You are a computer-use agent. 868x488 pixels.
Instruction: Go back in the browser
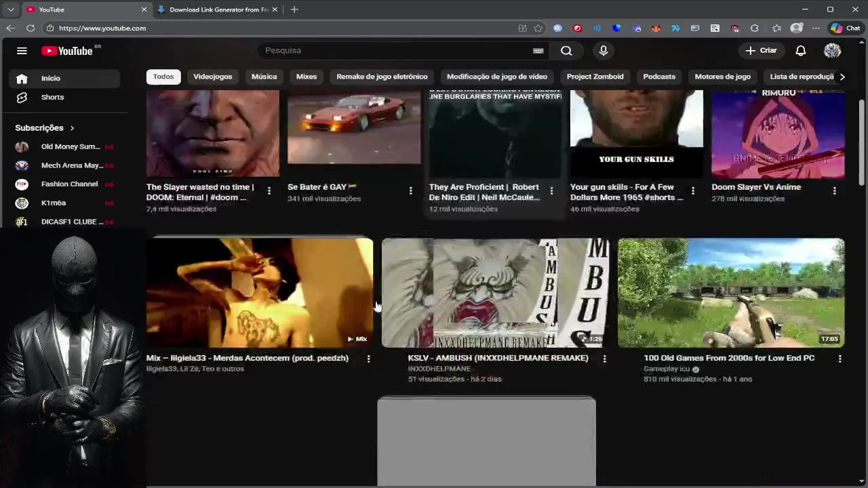[x=10, y=28]
